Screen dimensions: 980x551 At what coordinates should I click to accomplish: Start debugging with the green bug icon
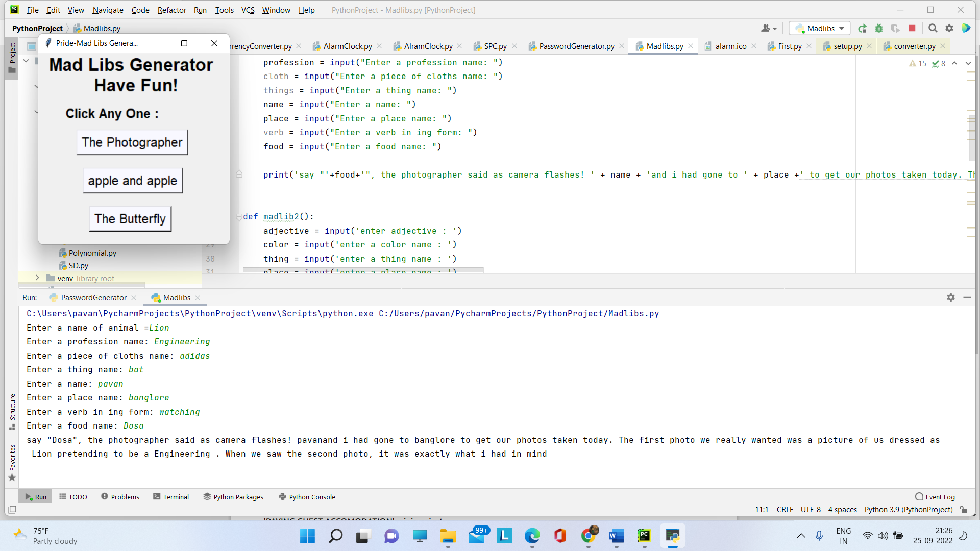[879, 29]
